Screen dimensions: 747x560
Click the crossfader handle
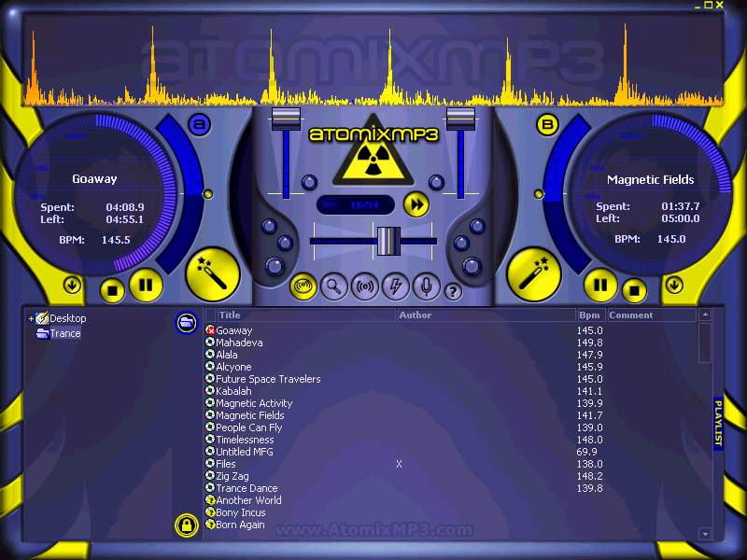388,241
